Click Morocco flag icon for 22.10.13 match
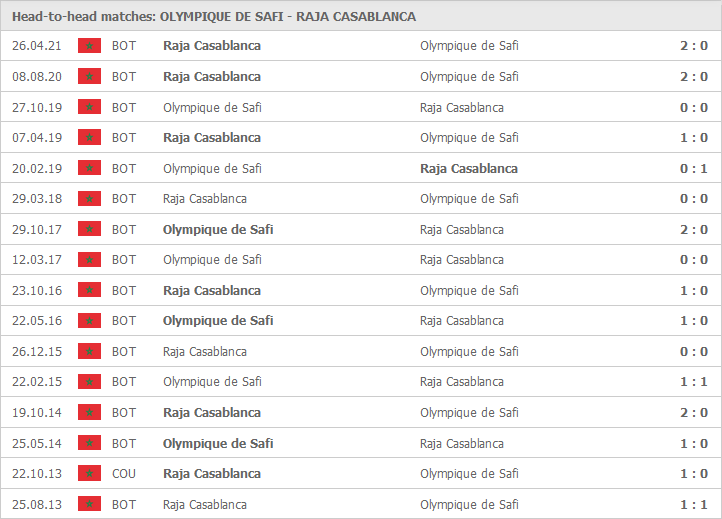 coord(89,473)
